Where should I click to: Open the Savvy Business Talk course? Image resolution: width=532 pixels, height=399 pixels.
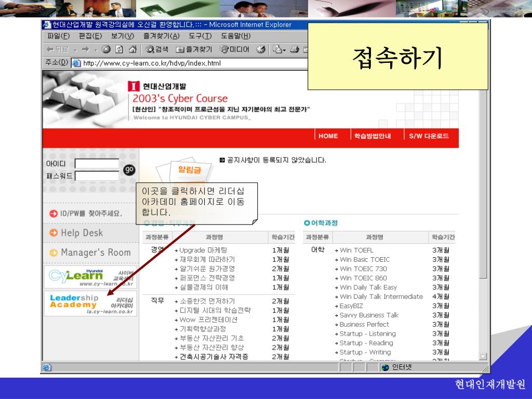(x=369, y=315)
